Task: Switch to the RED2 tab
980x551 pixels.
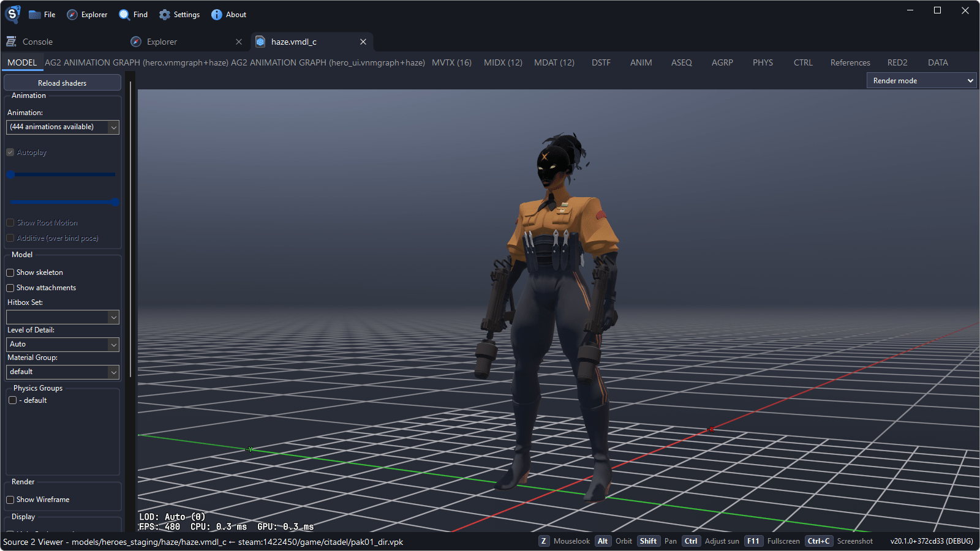Action: [x=897, y=62]
